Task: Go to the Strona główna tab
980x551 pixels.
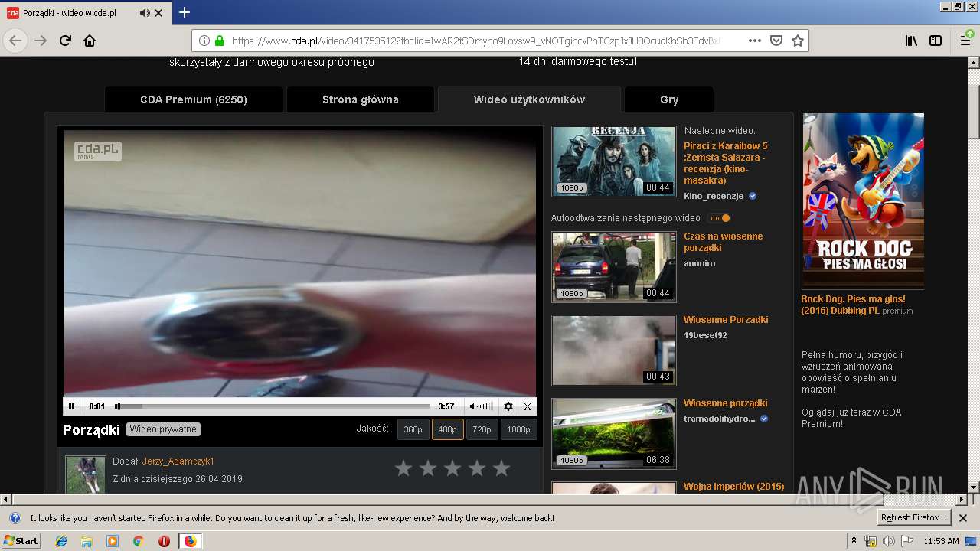Action: 361,99
